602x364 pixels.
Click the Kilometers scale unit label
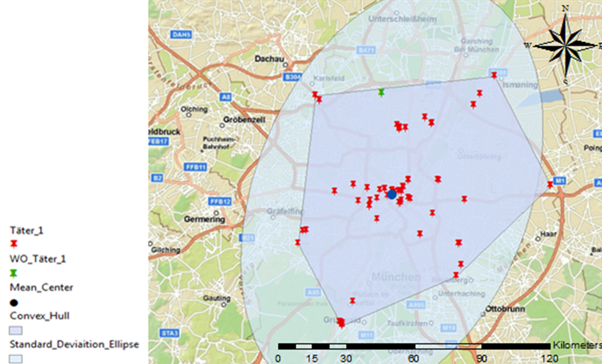(577, 344)
